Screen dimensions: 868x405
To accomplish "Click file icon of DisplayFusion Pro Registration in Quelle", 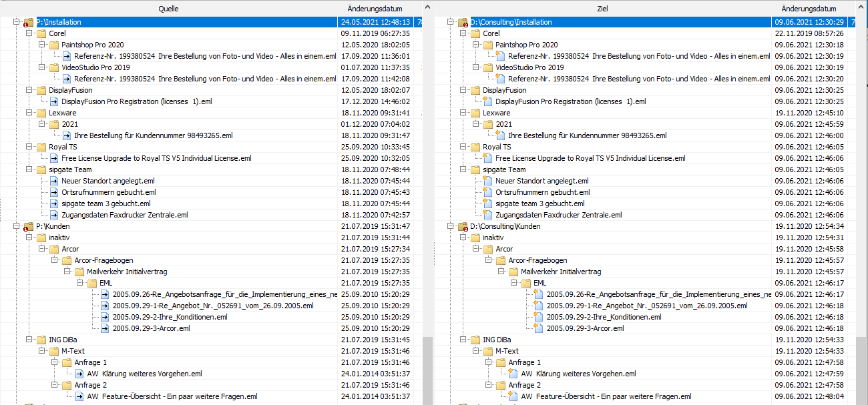I will pos(54,102).
